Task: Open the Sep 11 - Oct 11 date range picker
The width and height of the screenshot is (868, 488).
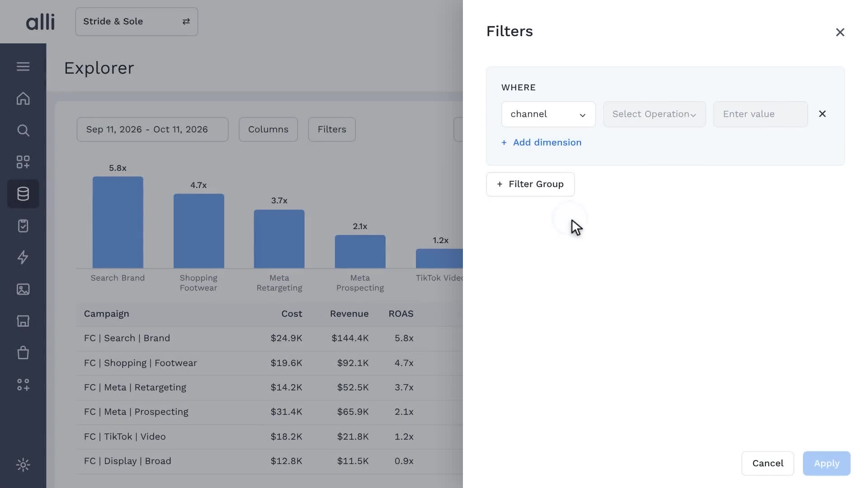Action: click(x=152, y=129)
